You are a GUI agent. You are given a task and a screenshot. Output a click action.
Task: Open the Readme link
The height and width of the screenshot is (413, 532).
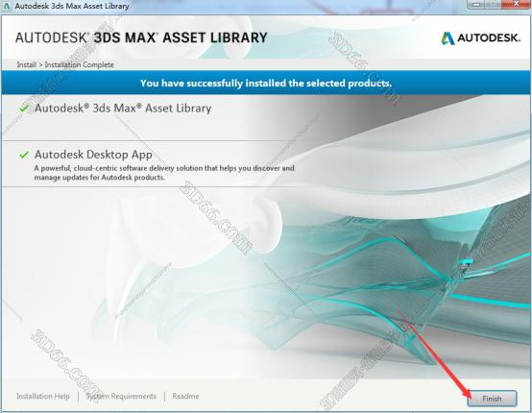185,396
